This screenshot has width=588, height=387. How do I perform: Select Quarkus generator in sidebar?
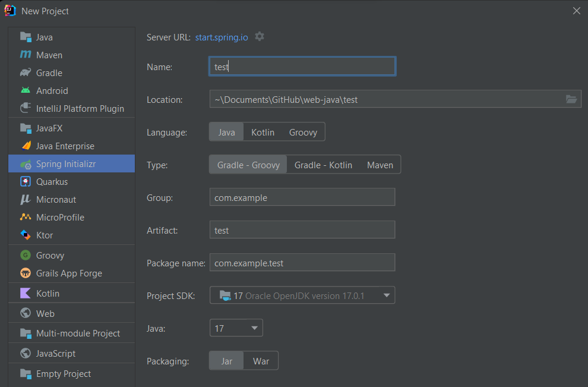click(x=72, y=182)
